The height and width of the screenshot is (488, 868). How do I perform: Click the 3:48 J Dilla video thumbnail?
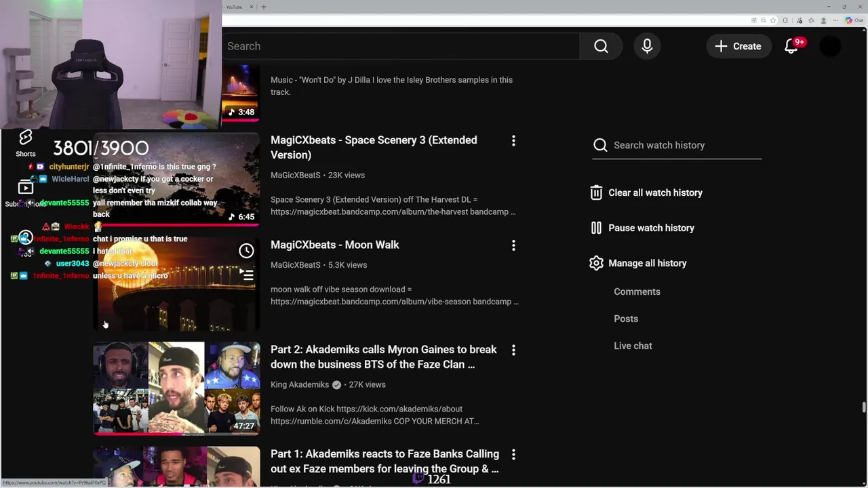pyautogui.click(x=241, y=93)
